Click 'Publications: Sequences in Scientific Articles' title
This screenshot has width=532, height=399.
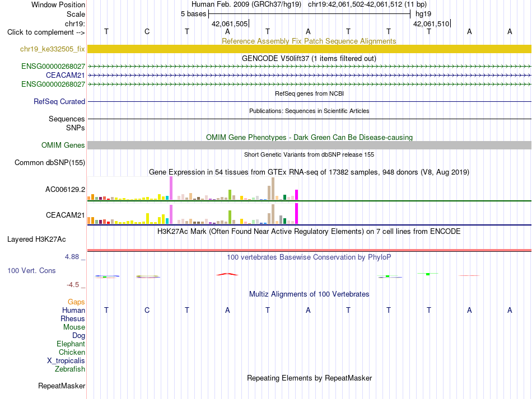pyautogui.click(x=309, y=111)
